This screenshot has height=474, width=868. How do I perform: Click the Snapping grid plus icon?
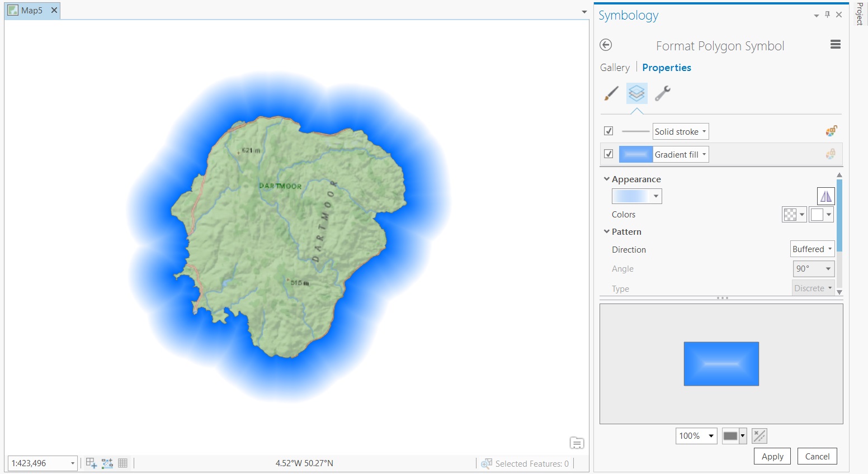pyautogui.click(x=91, y=463)
